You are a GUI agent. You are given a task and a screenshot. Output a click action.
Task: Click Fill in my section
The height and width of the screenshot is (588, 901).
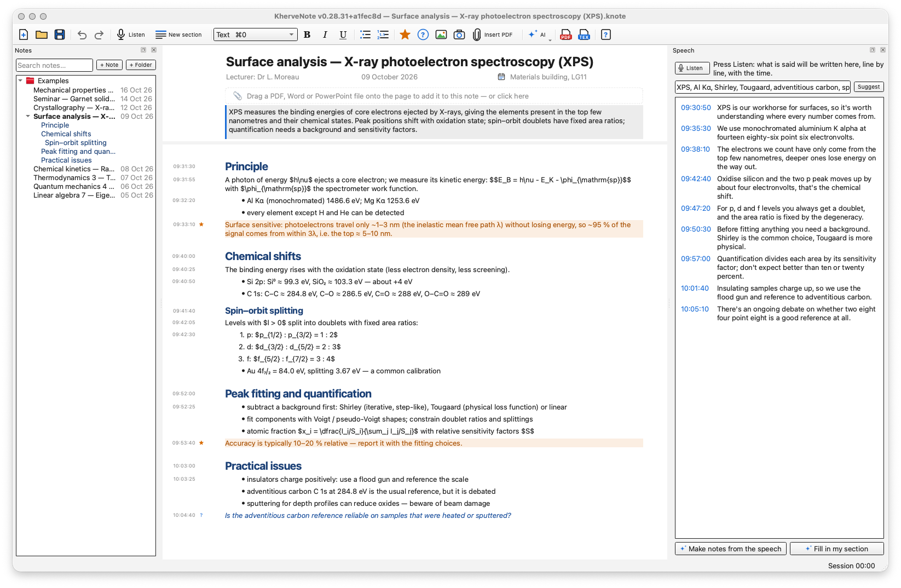tap(837, 549)
